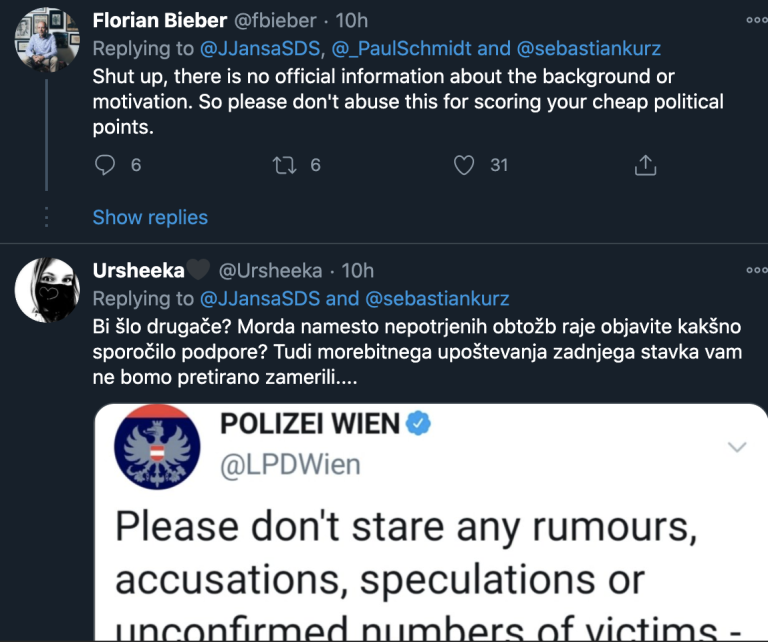Click Ursheeka's profile avatar
768x642 pixels.
point(41,290)
